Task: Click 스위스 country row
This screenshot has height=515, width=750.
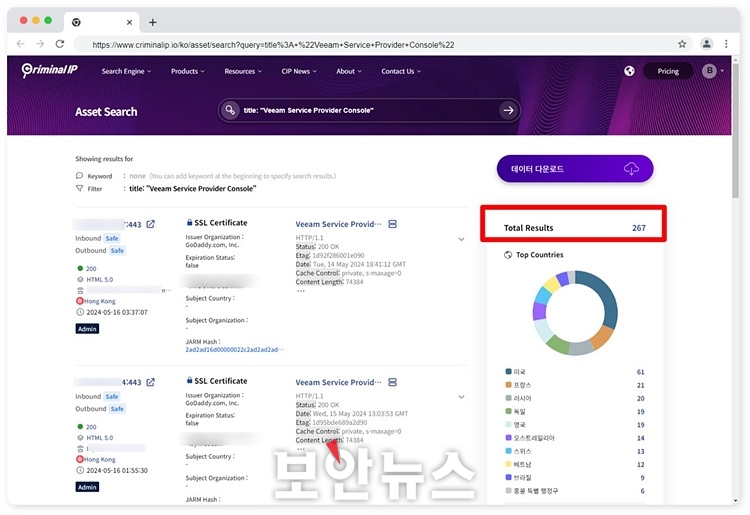Action: pyautogui.click(x=575, y=451)
